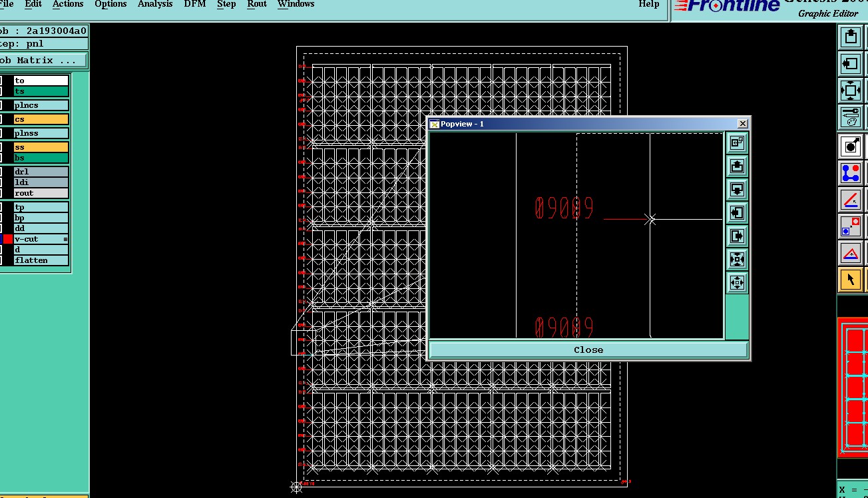The height and width of the screenshot is (498, 868).
Task: Open the tools and palette settings icon
Action: point(851,117)
